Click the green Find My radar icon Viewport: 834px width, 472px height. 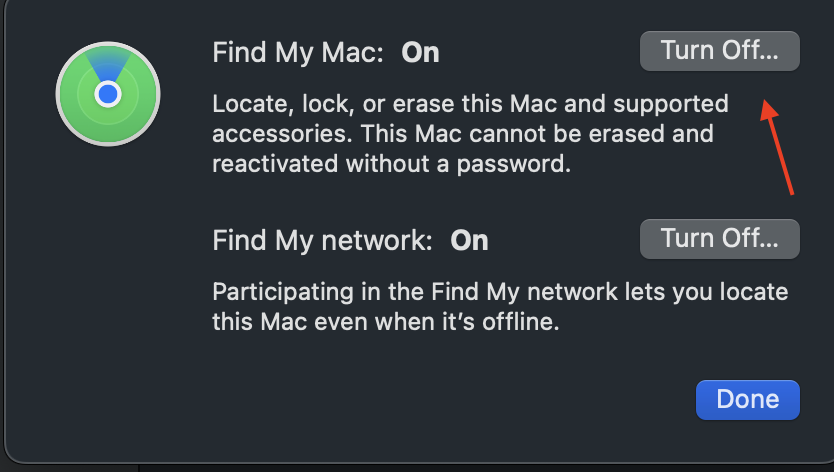pos(108,95)
